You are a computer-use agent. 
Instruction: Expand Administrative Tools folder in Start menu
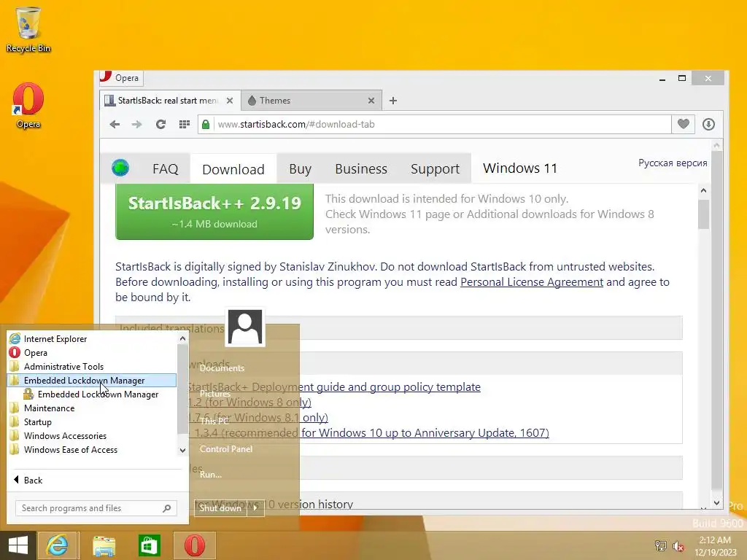(92, 366)
